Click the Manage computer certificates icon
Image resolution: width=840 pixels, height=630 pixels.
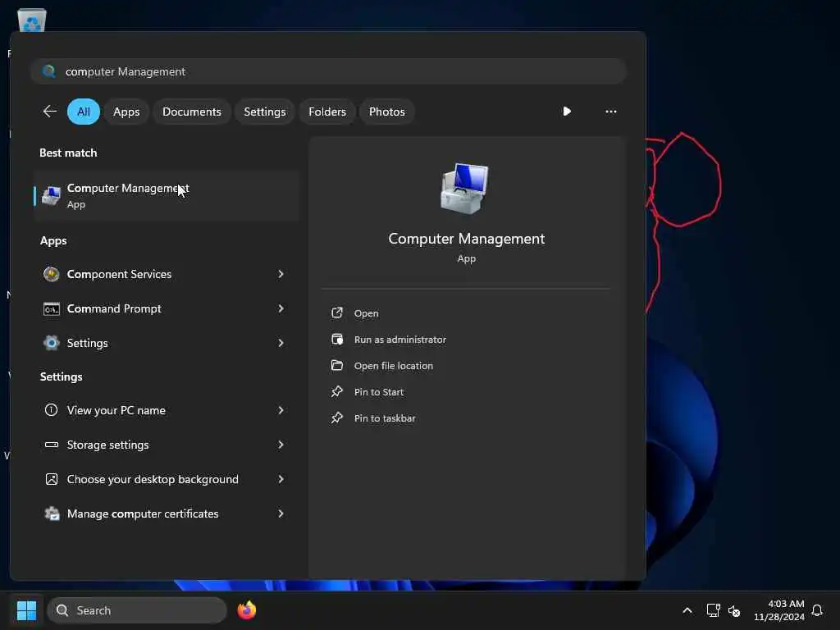(52, 514)
